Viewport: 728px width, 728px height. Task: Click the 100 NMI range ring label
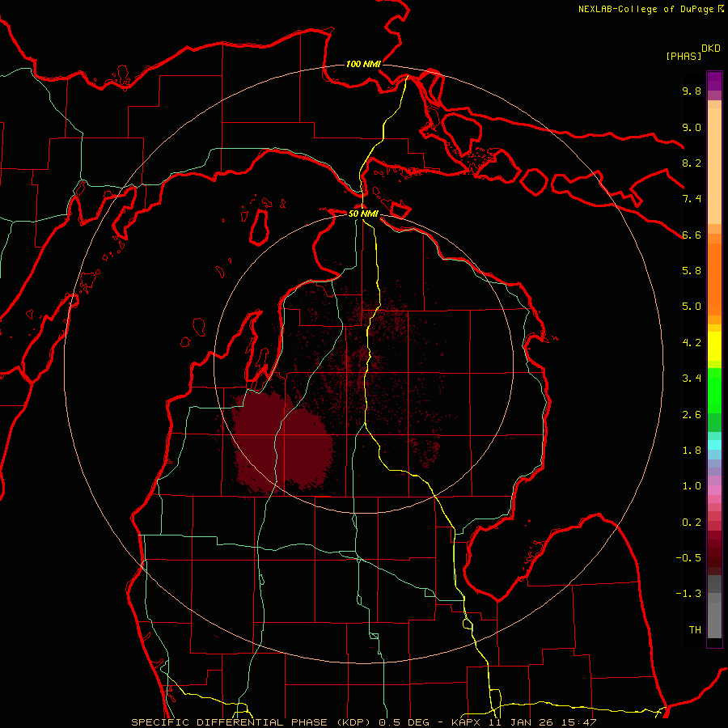pos(363,64)
